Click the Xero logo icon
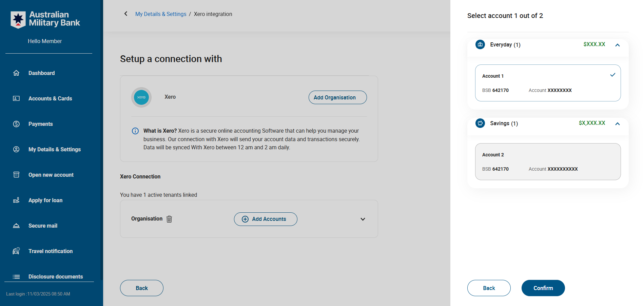 [x=141, y=97]
